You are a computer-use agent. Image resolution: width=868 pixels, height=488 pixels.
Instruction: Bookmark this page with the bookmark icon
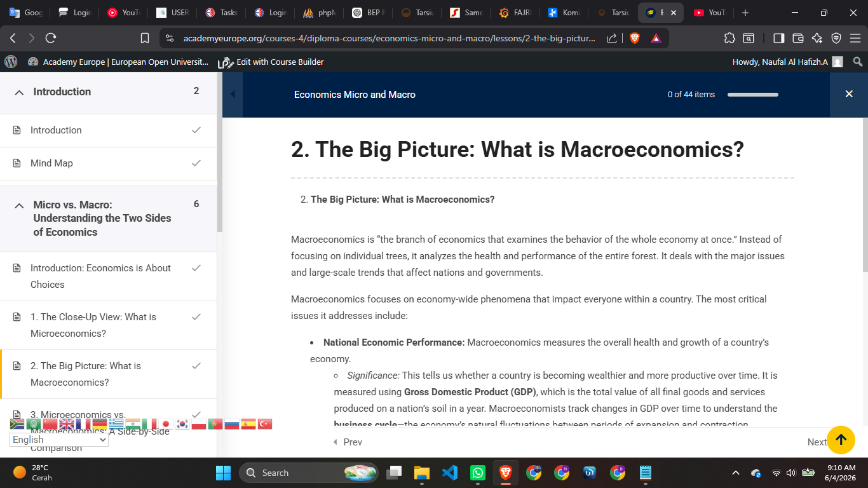(x=145, y=38)
